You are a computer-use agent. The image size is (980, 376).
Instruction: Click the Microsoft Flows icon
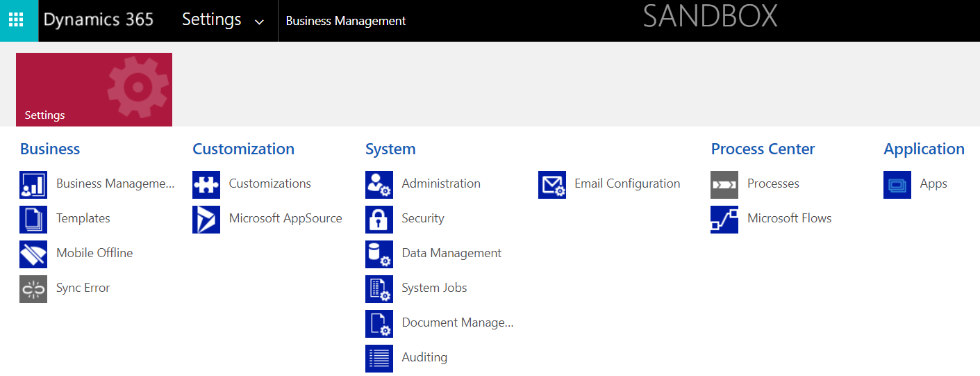coord(724,220)
